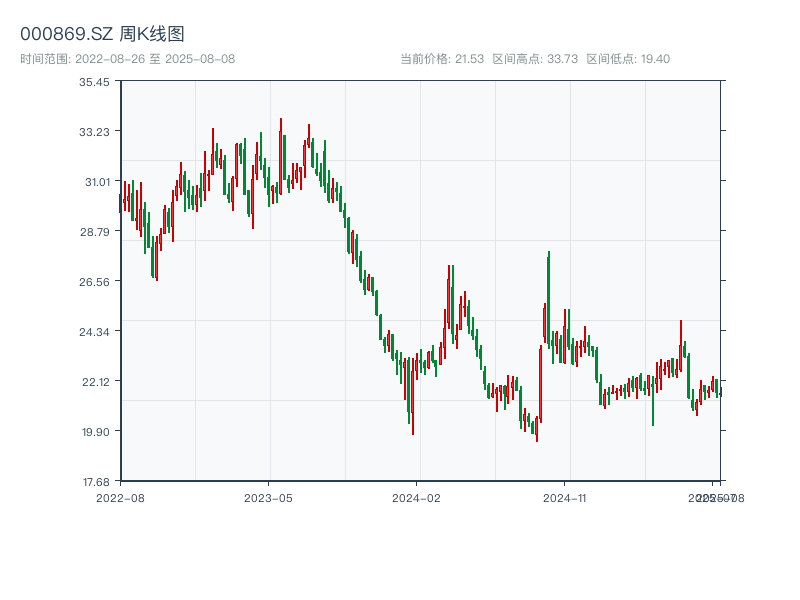Select the 2024-02 x-axis date label
Image resolution: width=800 pixels, height=600 pixels.
[417, 497]
